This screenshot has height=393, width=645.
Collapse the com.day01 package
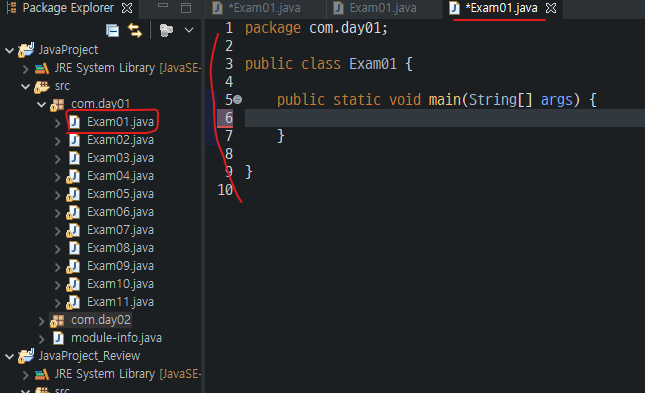click(x=42, y=105)
